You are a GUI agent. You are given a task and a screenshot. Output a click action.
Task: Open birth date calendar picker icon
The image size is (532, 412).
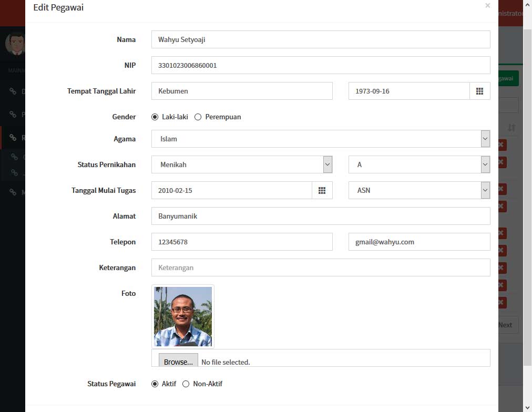tap(479, 91)
